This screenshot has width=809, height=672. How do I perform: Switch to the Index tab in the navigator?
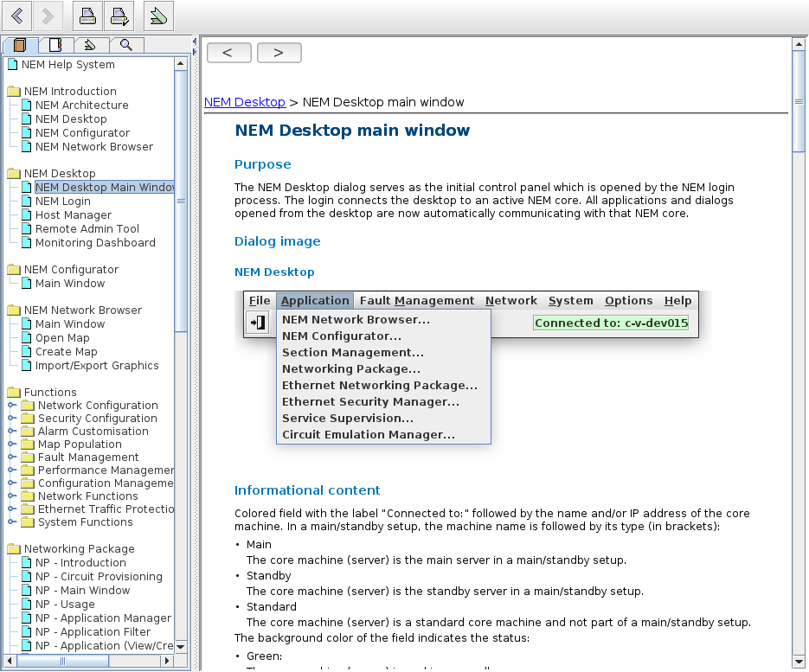click(56, 45)
